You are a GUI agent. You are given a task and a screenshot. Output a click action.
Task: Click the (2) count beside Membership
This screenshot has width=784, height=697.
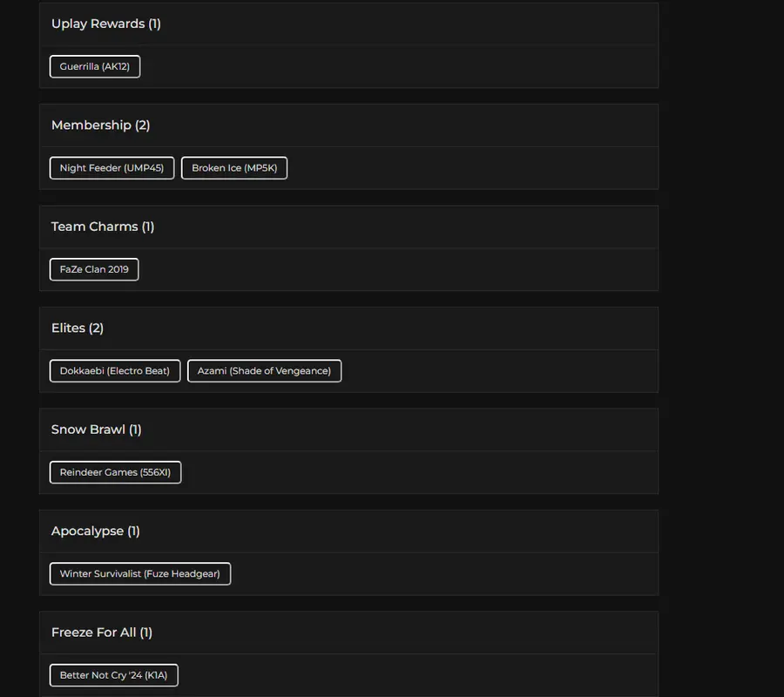pos(142,125)
